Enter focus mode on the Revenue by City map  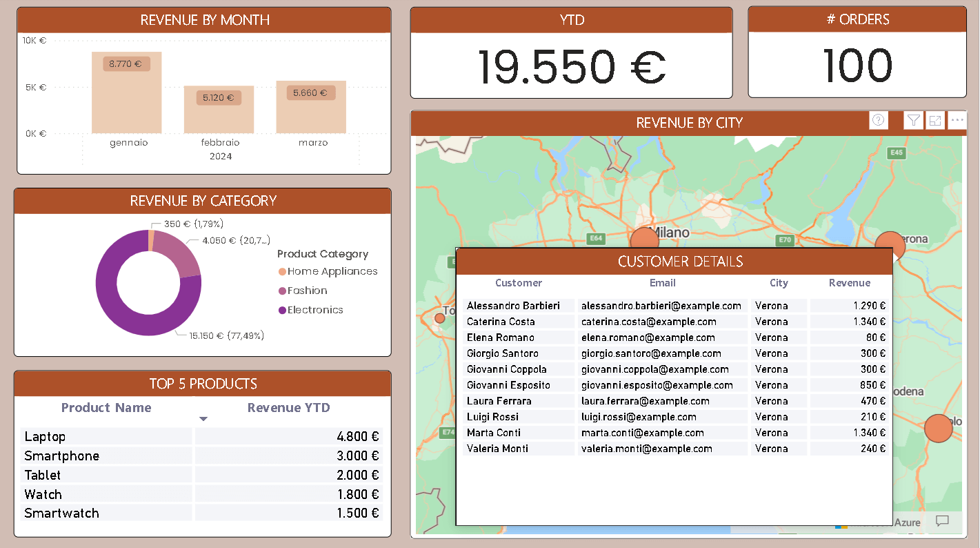click(935, 120)
